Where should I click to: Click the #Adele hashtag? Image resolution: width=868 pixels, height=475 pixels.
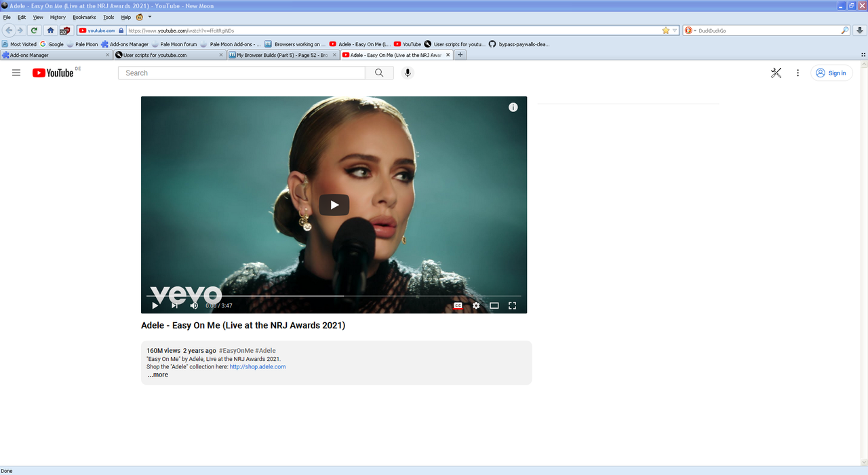click(x=266, y=351)
